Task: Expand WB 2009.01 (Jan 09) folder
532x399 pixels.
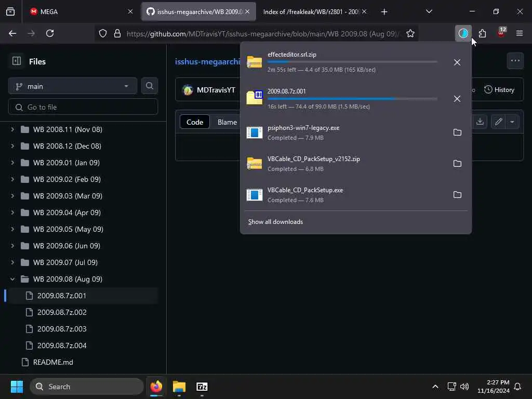Action: (x=12, y=163)
